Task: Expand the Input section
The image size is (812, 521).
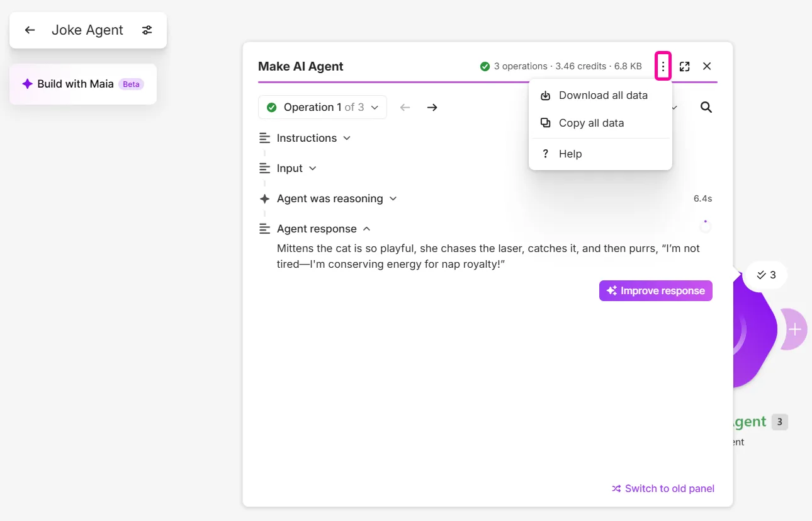Action: pos(288,168)
